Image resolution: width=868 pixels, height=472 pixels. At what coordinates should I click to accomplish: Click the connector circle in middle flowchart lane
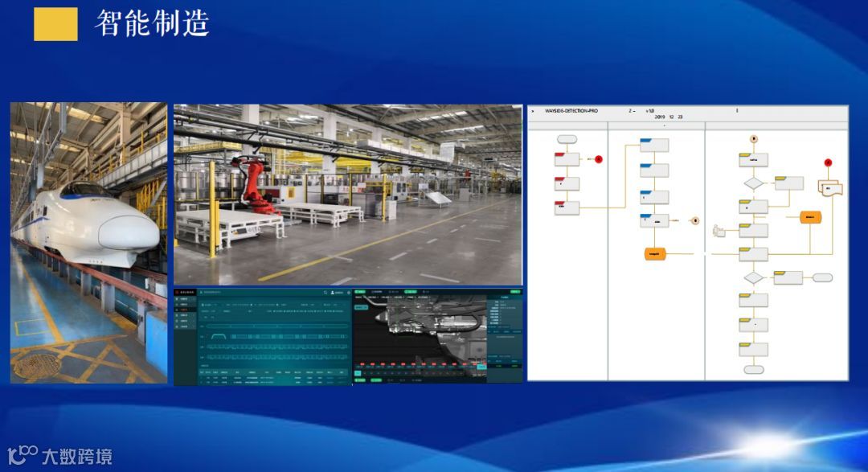[695, 220]
